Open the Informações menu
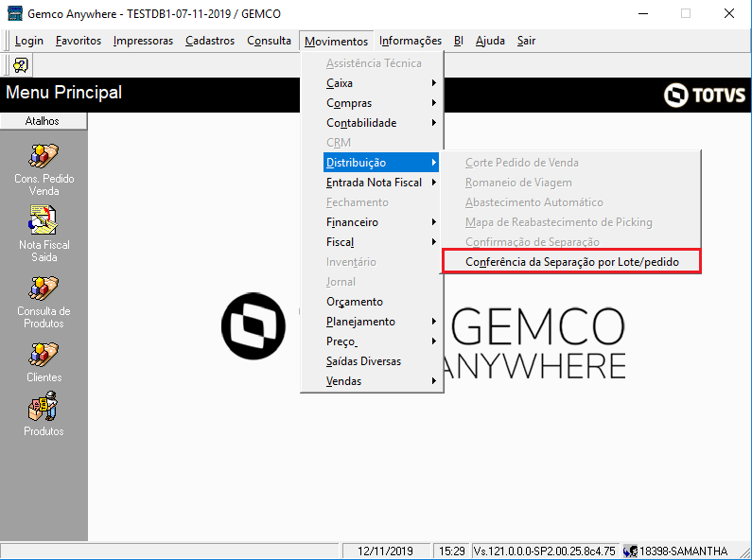This screenshot has height=560, width=752. click(x=411, y=41)
